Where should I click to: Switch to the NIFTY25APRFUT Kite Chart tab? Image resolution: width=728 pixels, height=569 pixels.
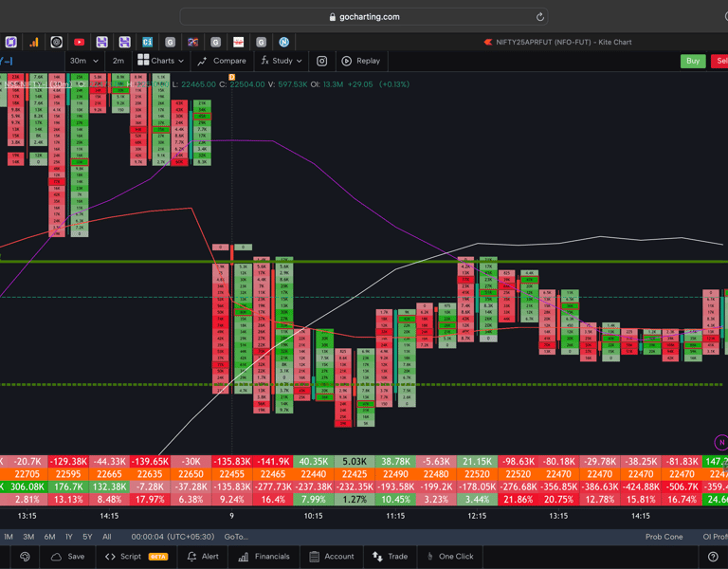tap(558, 43)
